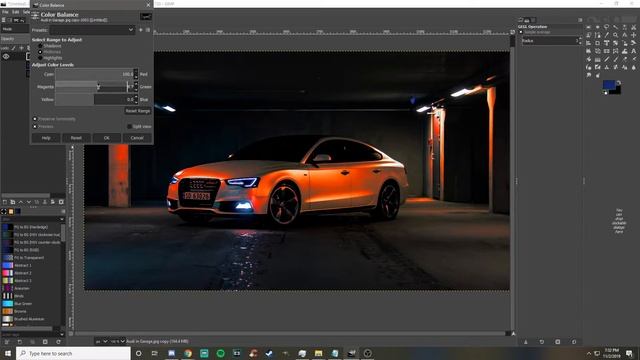Image resolution: width=640 pixels, height=360 pixels.
Task: Switch to the Gradients tab
Action: (x=18, y=211)
